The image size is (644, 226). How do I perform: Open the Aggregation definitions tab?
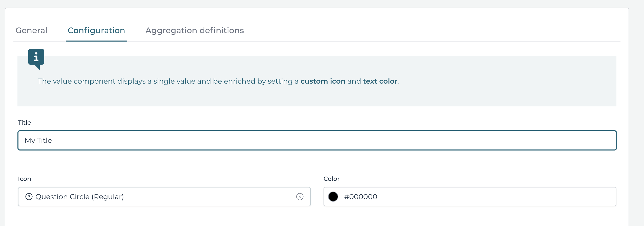coord(194,30)
